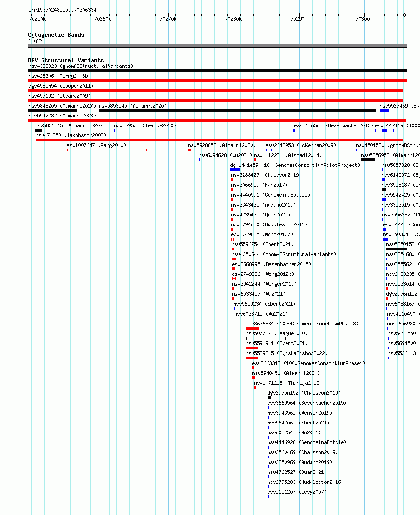The image size is (420, 515).
Task: Click the blue span line of nsv509573
Action: 205,130
